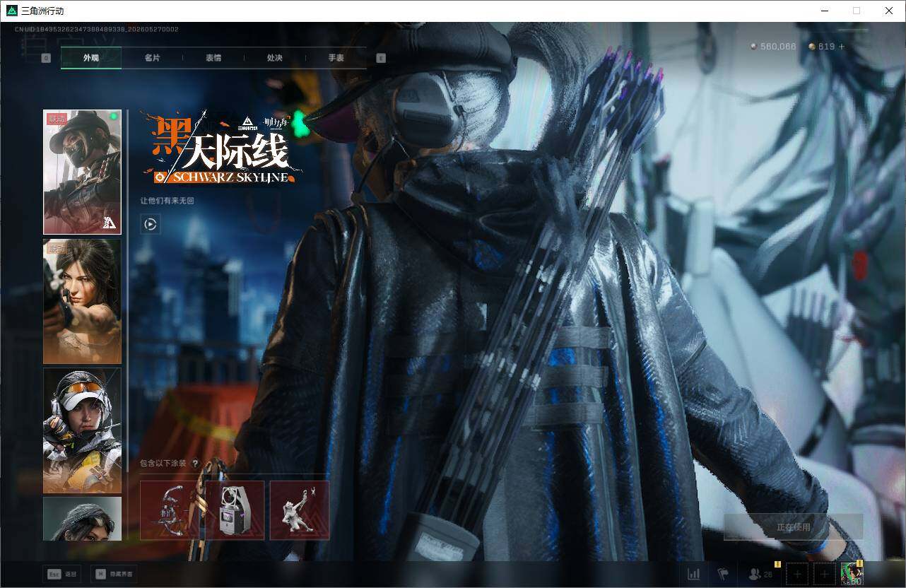
Task: Open the 名片 tab
Action: point(152,57)
